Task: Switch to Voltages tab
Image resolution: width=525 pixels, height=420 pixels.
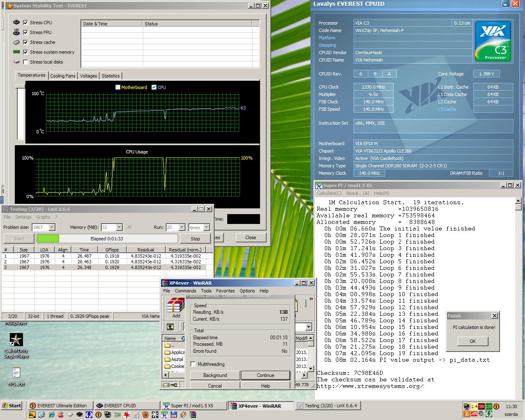Action: (x=89, y=76)
